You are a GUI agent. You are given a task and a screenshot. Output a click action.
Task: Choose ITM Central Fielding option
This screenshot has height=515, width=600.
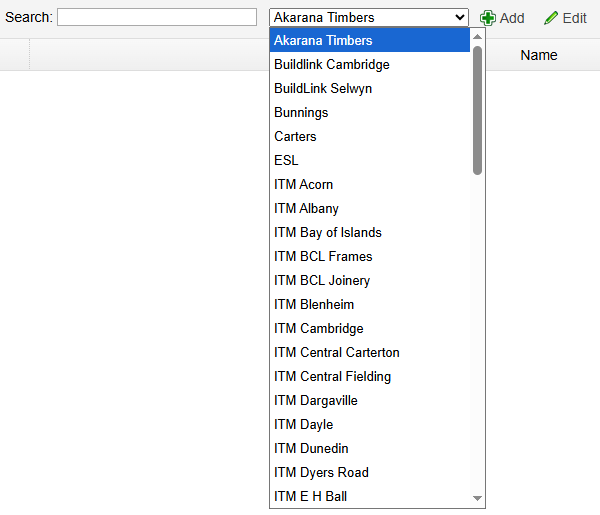coord(333,377)
